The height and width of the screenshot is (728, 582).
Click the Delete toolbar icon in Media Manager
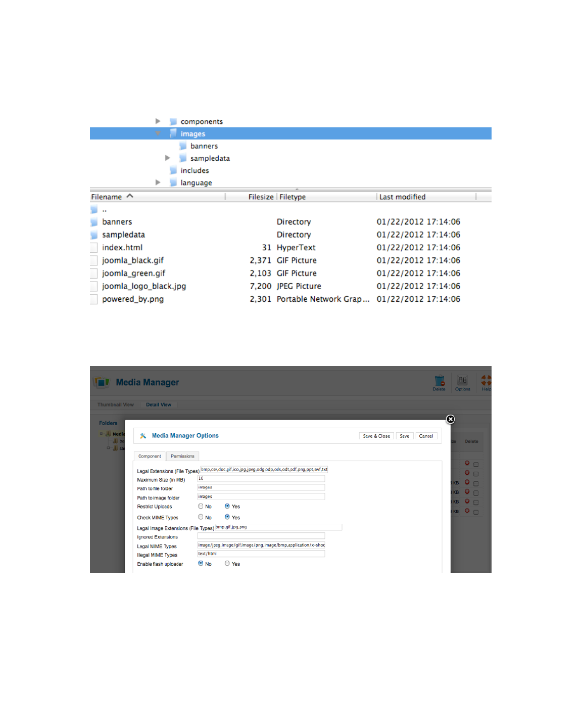(439, 383)
